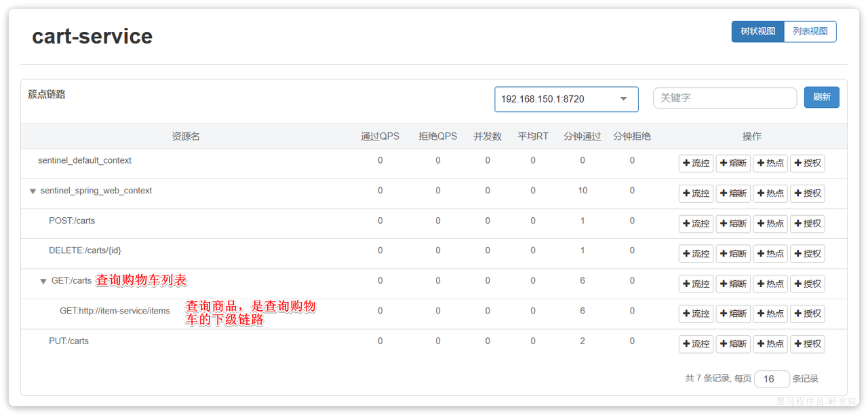Image resolution: width=868 pixels, height=416 pixels.
Task: Click the 关键字 keyword search field
Action: click(x=725, y=98)
